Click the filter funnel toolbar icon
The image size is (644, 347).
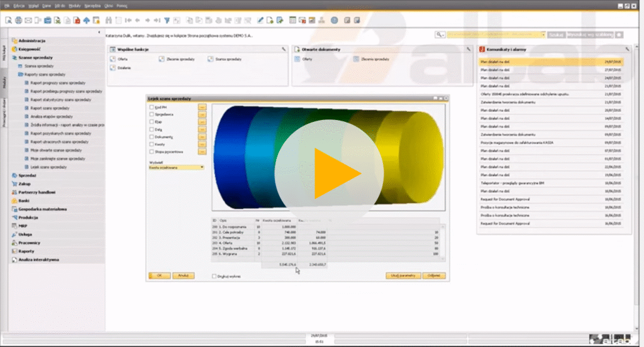coord(167,20)
